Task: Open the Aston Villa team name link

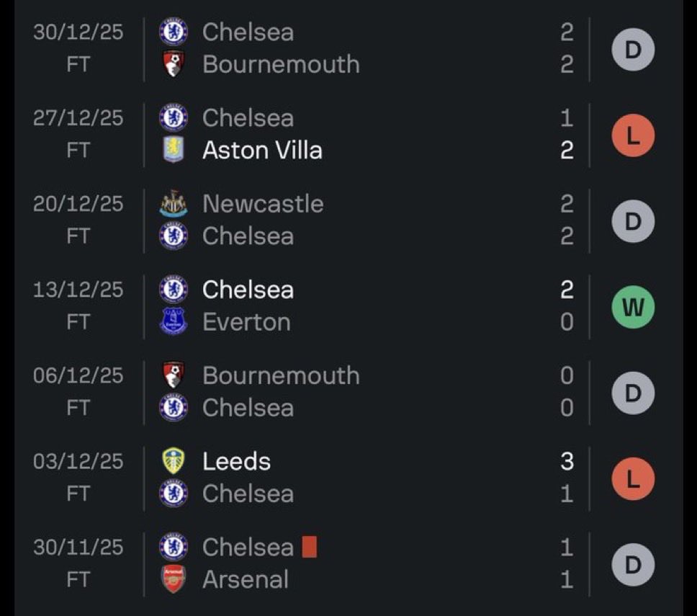Action: (x=262, y=150)
